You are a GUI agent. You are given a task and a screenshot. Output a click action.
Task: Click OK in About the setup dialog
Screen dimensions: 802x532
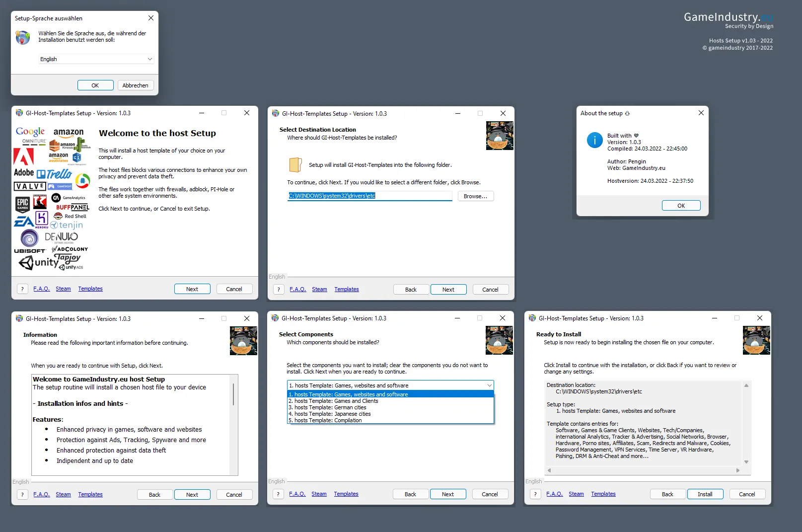pyautogui.click(x=681, y=206)
